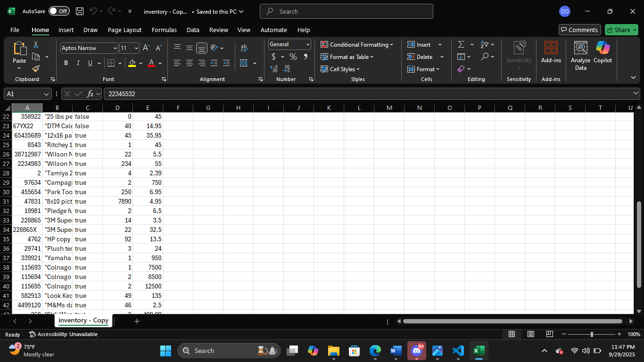This screenshot has height=362, width=644.
Task: Click the Fill down icon
Action: tap(461, 57)
